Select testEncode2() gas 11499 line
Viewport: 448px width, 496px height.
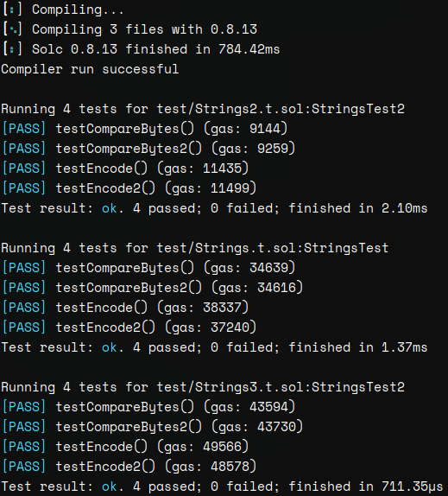[156, 188]
